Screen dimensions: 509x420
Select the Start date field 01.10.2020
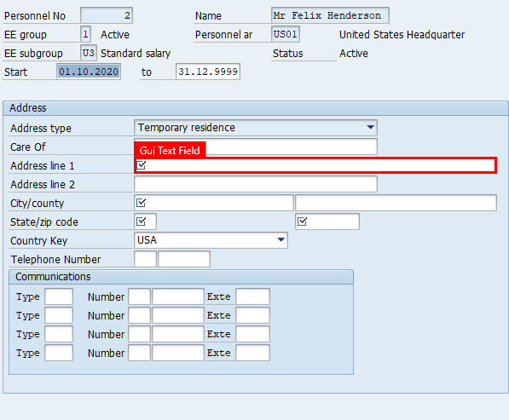point(89,72)
